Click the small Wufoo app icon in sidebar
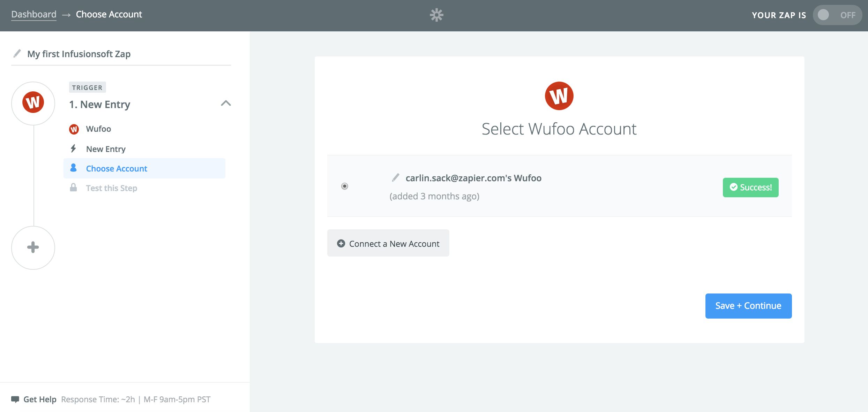 coord(74,129)
